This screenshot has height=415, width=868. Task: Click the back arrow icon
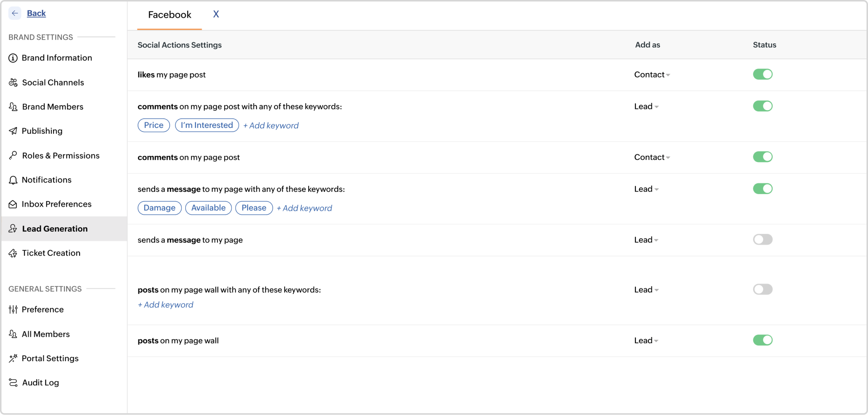(x=15, y=13)
